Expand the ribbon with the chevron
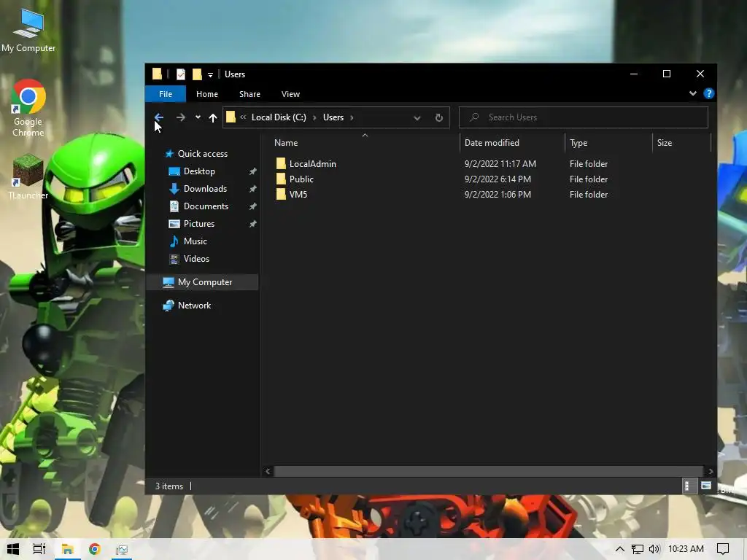The image size is (747, 560). pyautogui.click(x=693, y=93)
